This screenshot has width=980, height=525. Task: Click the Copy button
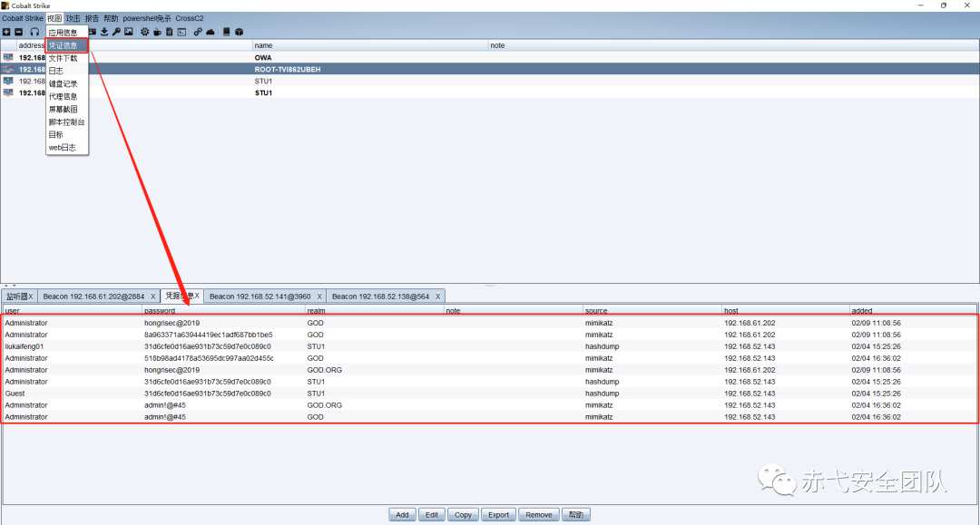(463, 515)
